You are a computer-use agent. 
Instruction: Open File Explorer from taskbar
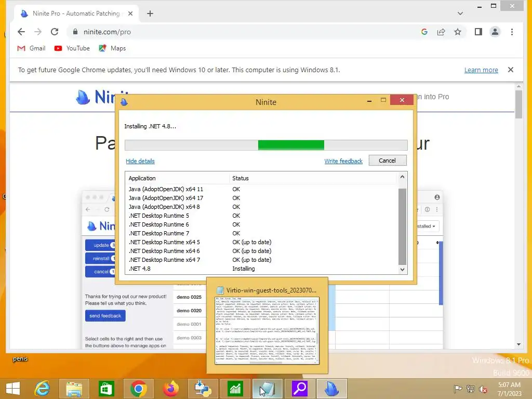tap(74, 389)
